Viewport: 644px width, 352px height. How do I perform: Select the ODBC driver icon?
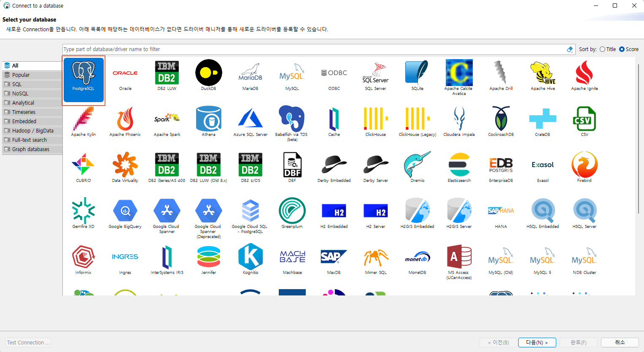coord(334,76)
